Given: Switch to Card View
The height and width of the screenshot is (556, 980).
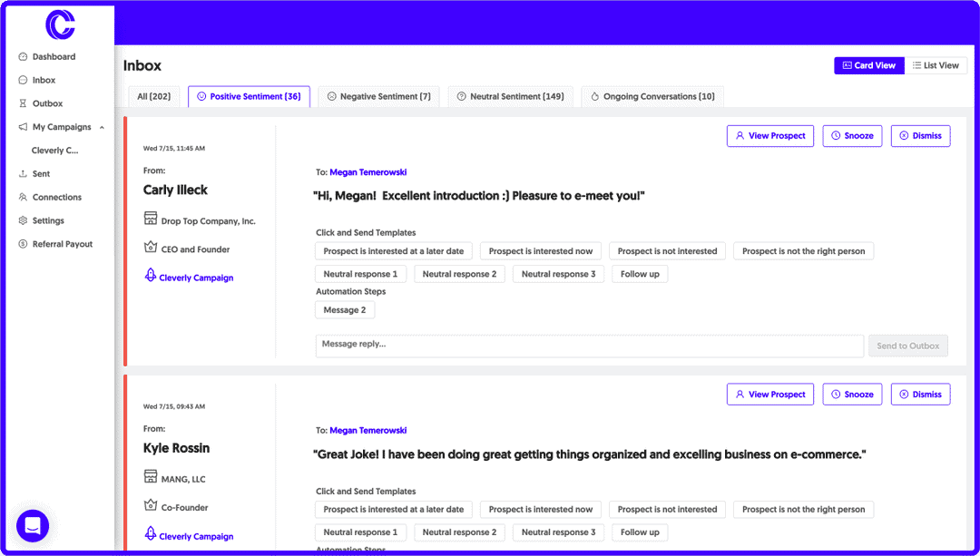Looking at the screenshot, I should tap(868, 65).
